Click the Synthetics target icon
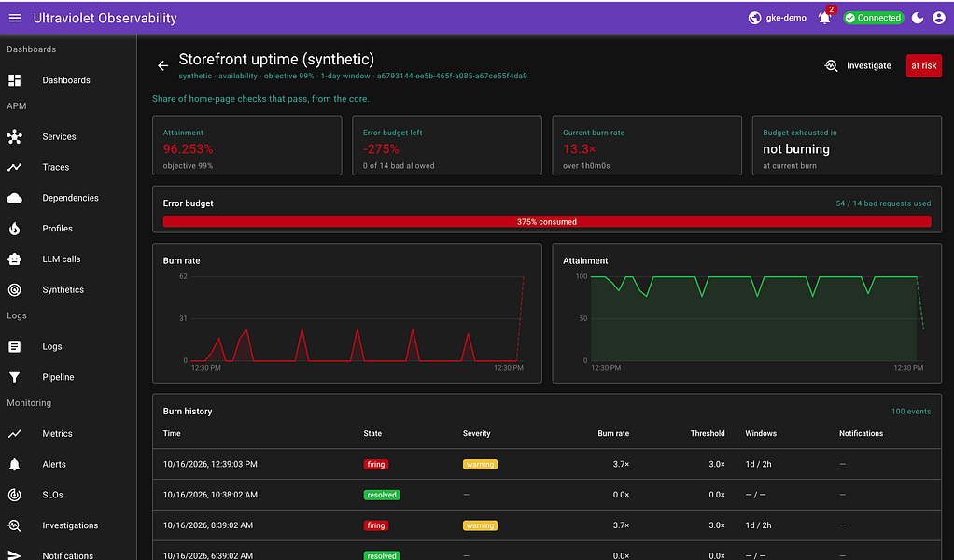 15,290
